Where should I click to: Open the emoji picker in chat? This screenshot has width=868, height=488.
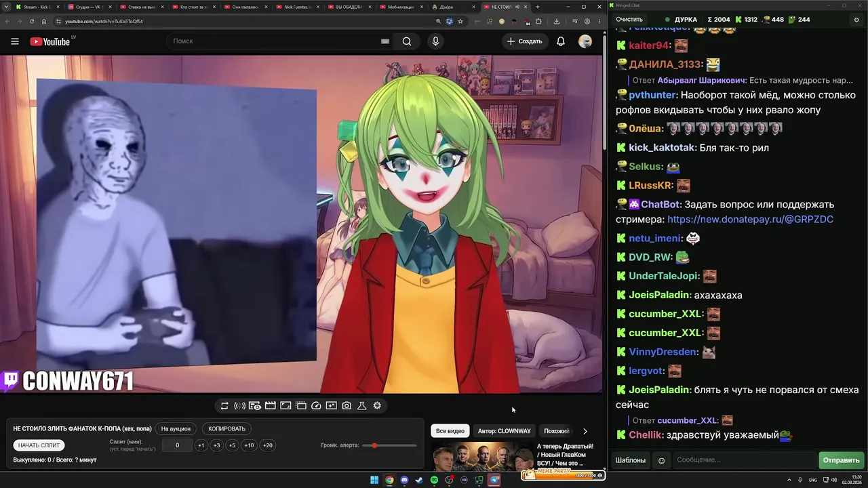tap(662, 461)
